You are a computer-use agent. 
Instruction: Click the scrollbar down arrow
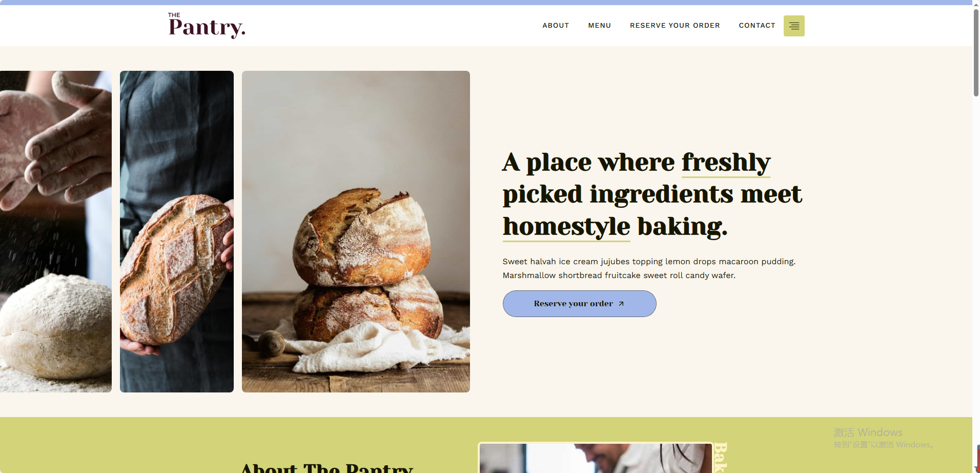pyautogui.click(x=976, y=469)
